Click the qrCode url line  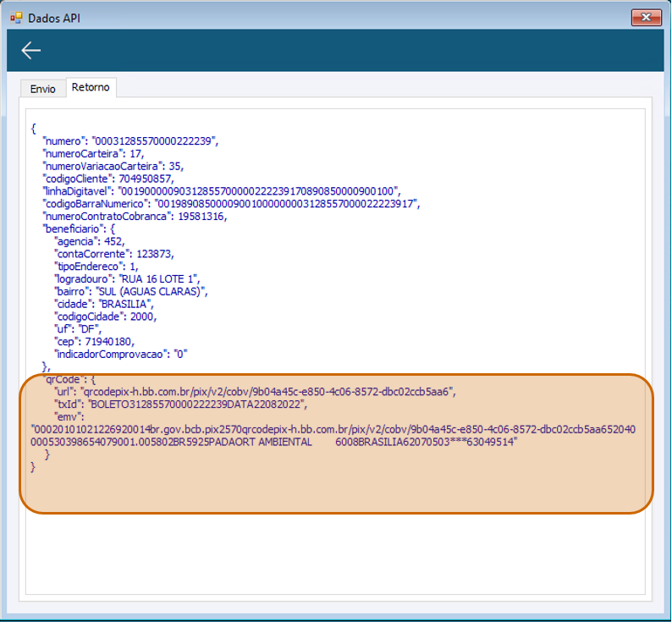[x=255, y=392]
